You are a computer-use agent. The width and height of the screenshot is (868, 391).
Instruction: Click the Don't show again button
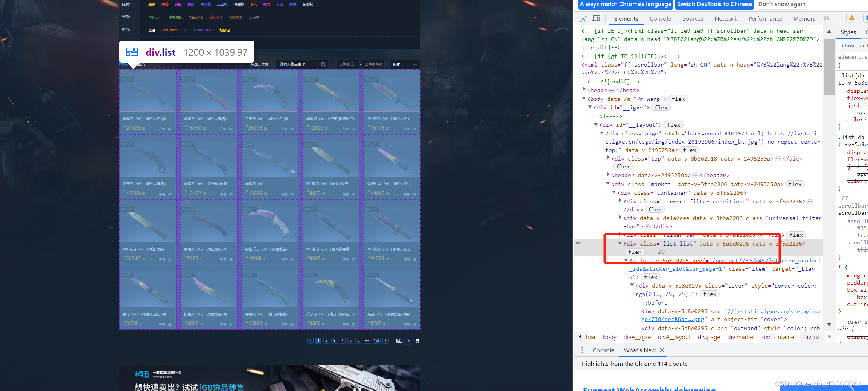tap(781, 4)
